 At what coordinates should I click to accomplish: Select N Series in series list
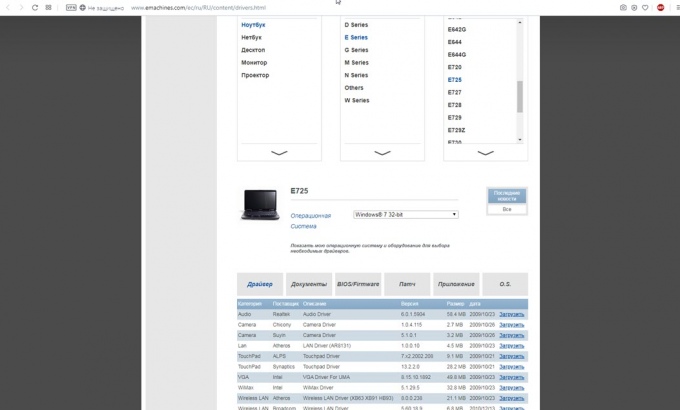pos(356,75)
